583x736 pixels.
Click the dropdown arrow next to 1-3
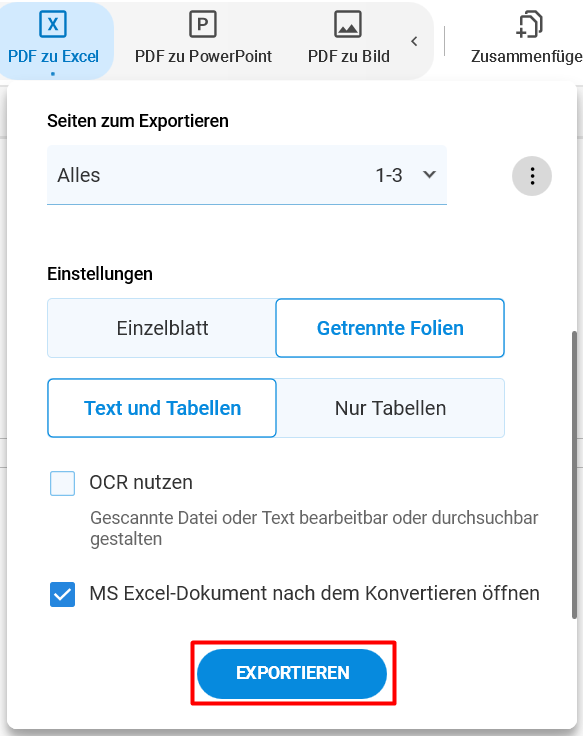[429, 175]
